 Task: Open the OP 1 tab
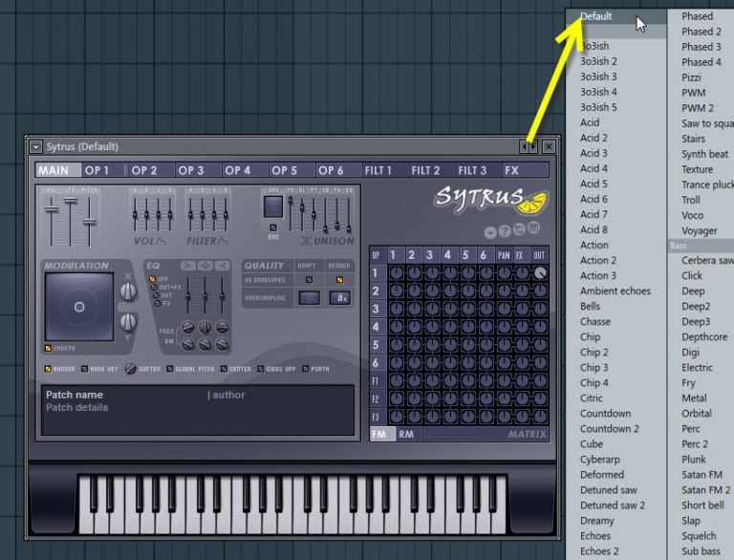pyautogui.click(x=104, y=170)
